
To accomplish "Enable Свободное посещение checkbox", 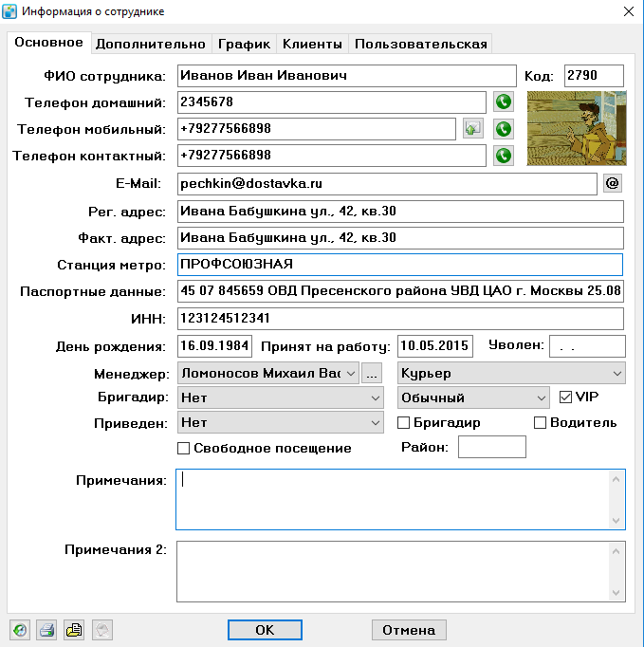I will (183, 448).
